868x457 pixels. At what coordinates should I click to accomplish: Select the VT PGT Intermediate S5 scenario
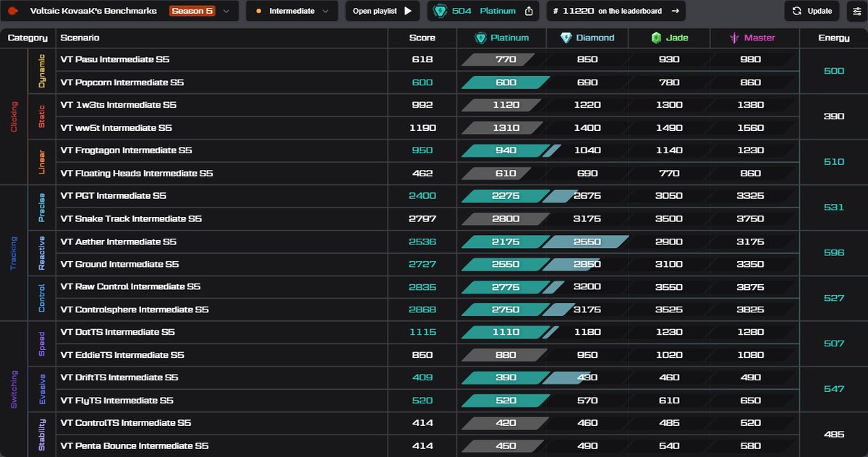tap(114, 196)
